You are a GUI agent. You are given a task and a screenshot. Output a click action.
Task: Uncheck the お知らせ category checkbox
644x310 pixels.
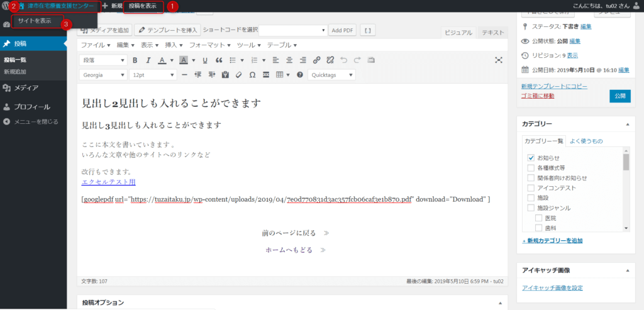click(531, 158)
